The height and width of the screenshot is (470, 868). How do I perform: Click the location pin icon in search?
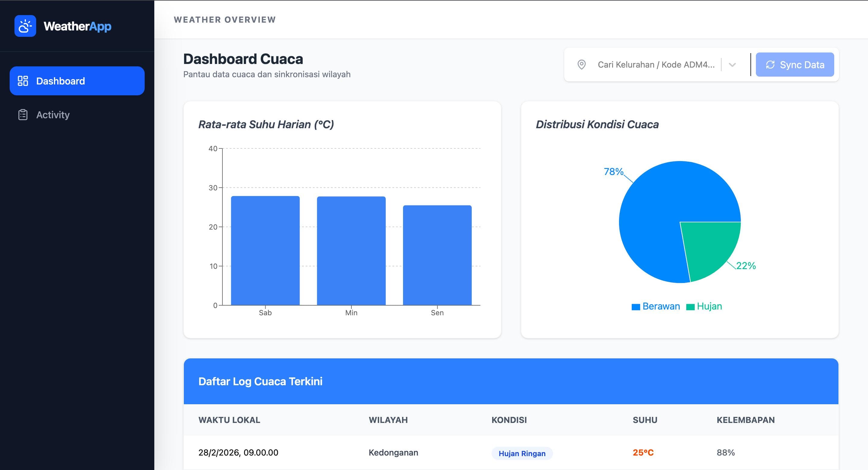[x=581, y=64]
